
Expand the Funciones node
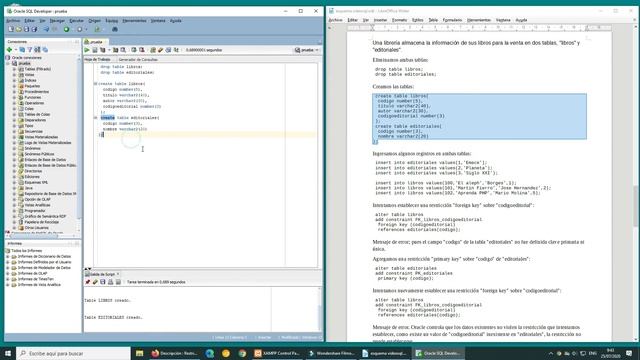(14, 98)
